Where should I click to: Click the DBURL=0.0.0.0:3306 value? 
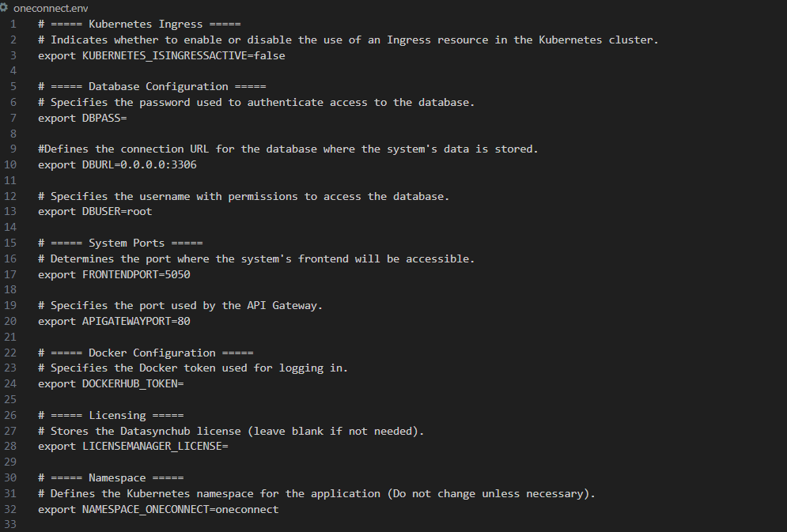(139, 165)
